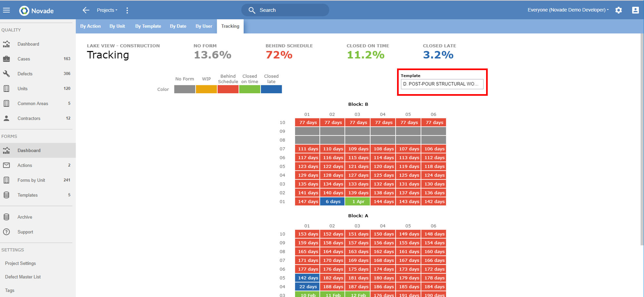This screenshot has width=644, height=297.
Task: Click the Defect Master List link
Action: (x=22, y=277)
